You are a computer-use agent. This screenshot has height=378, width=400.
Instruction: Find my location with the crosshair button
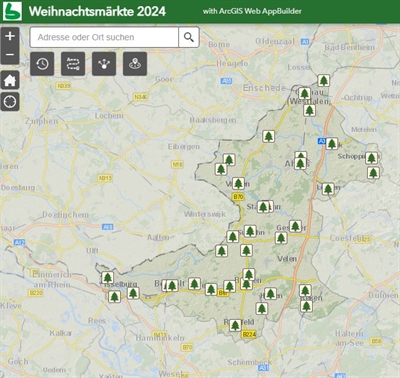tap(10, 102)
